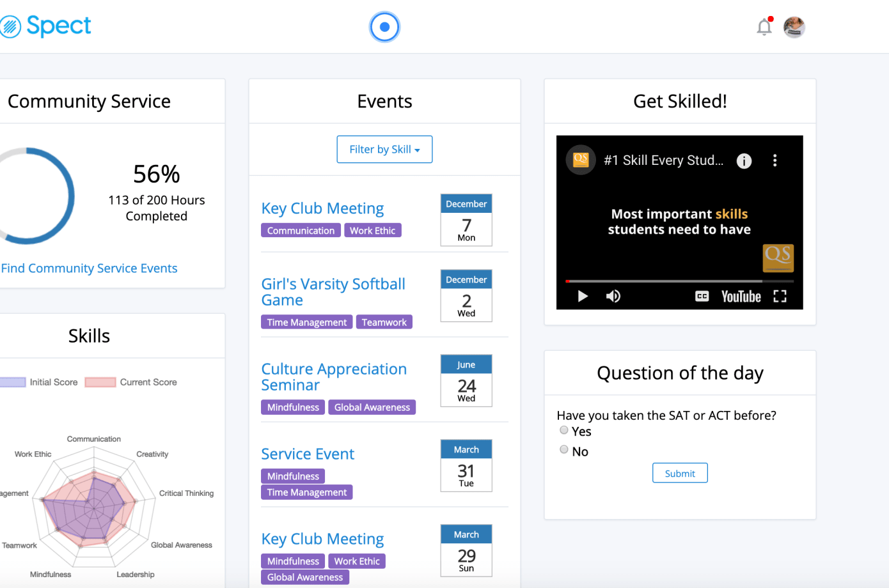Open the video three-dot more menu

tap(775, 160)
